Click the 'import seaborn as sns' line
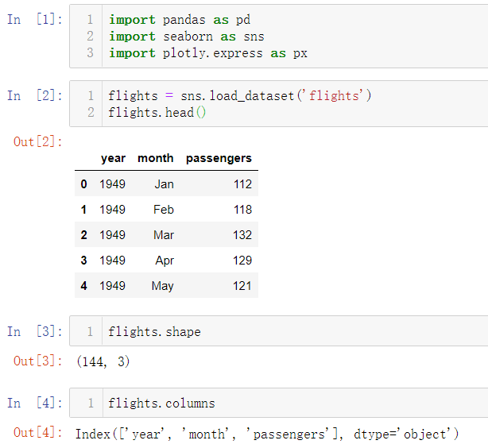 (x=187, y=37)
